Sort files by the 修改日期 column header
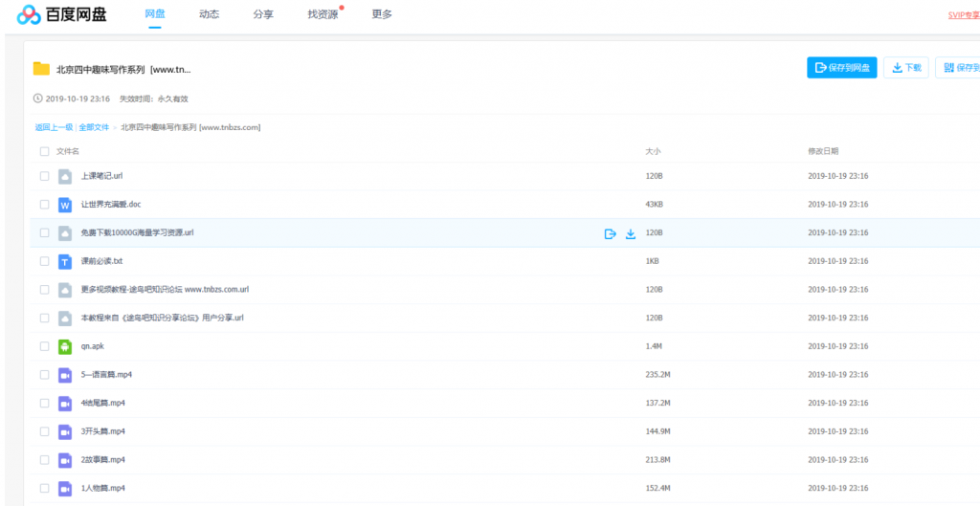 (823, 151)
